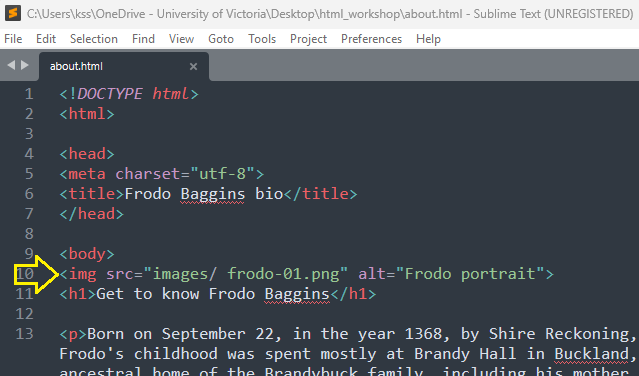Screen dimensions: 639x376
Task: Click the closing head tag on line 7
Action: 92,214
